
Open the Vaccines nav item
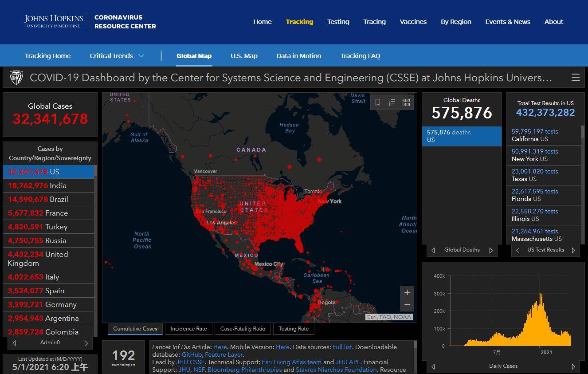[413, 22]
